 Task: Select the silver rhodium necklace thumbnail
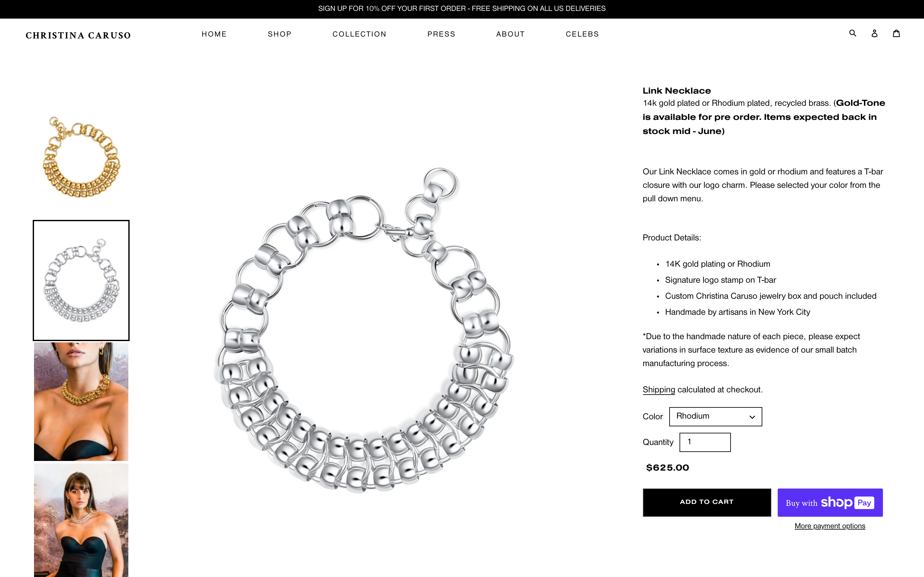click(x=81, y=280)
